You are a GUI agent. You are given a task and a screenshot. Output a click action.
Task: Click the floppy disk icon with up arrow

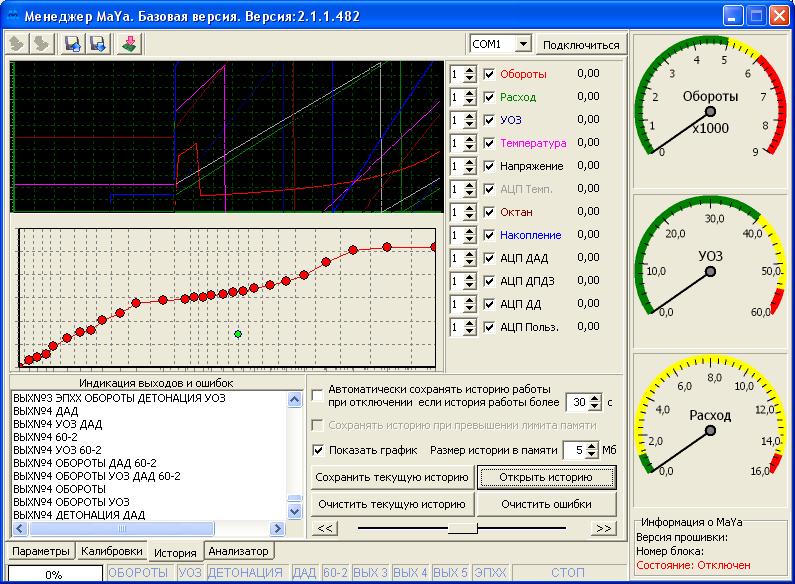pyautogui.click(x=73, y=44)
